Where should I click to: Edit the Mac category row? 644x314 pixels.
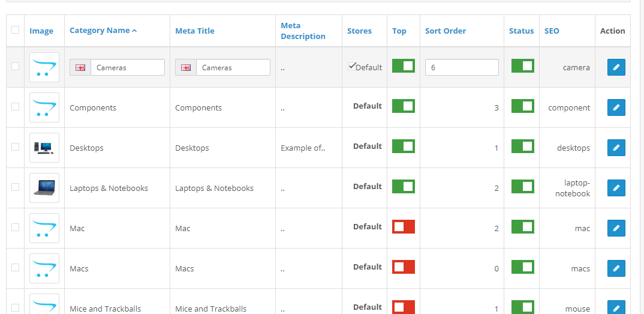point(616,228)
